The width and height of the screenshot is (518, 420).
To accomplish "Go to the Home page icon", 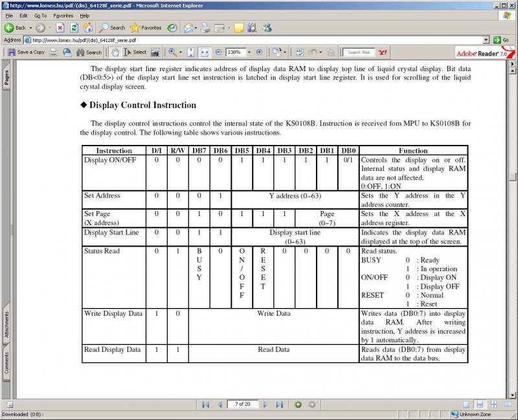I will [88, 28].
